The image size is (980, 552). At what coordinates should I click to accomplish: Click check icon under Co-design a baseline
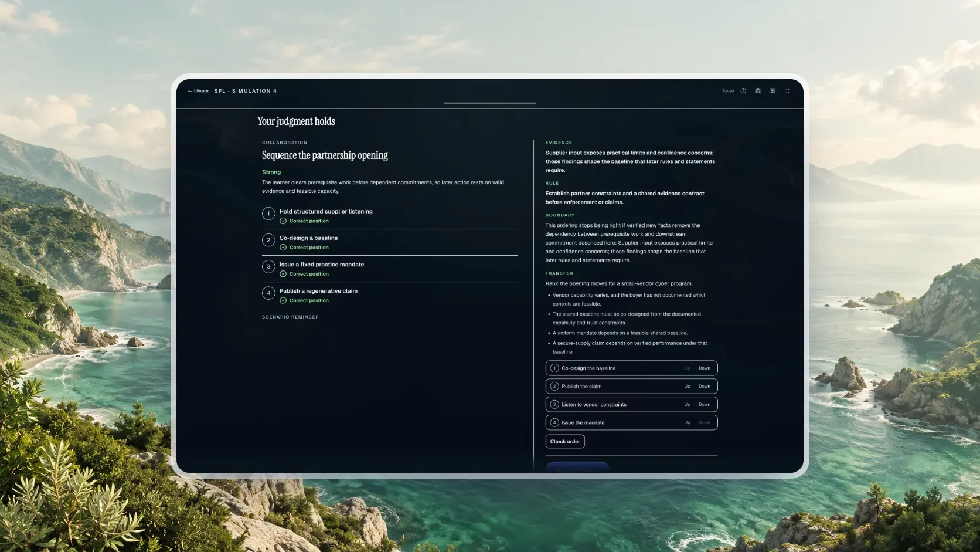pyautogui.click(x=283, y=248)
